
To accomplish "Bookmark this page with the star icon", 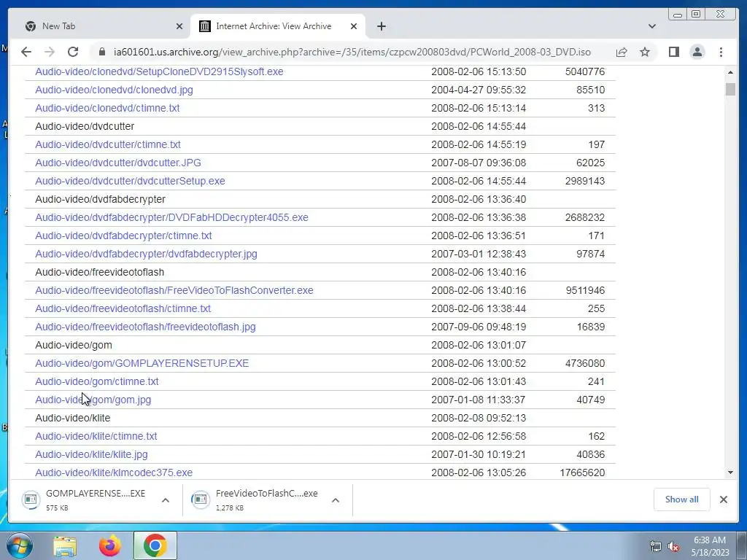I will click(645, 52).
